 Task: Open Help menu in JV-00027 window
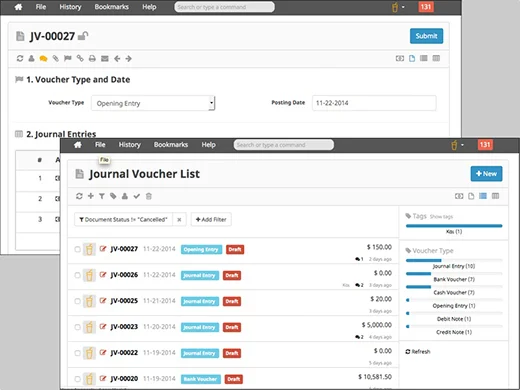coord(149,7)
